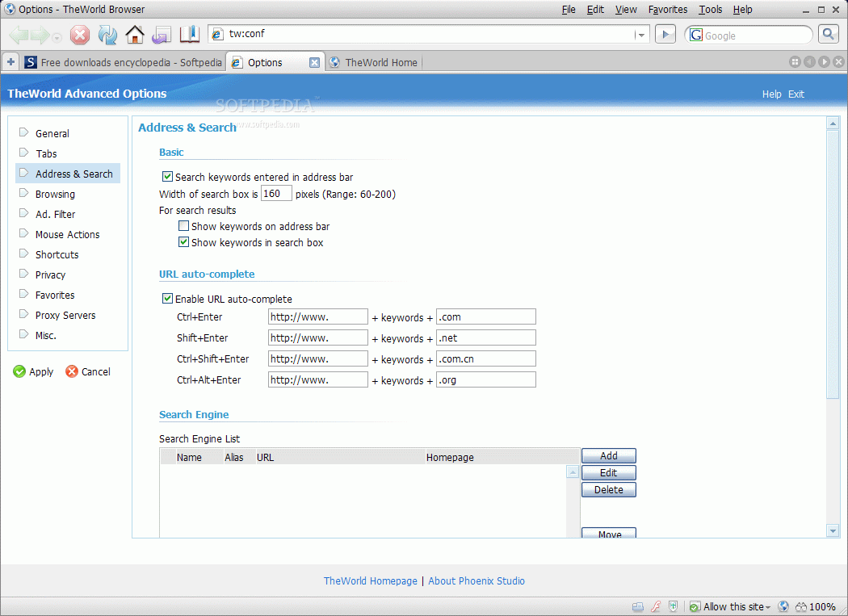Click the tab bar scroll-right arrow
This screenshot has height=616, width=848.
pos(825,62)
